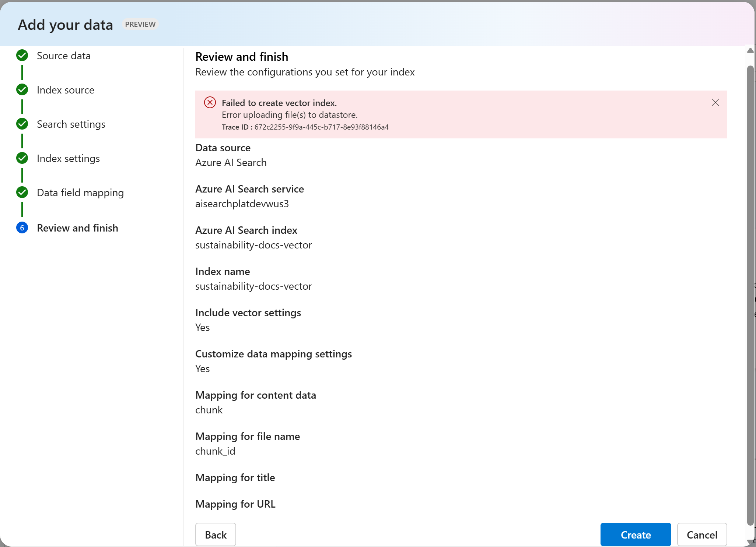Click the Data field mapping checkmark icon

click(22, 193)
